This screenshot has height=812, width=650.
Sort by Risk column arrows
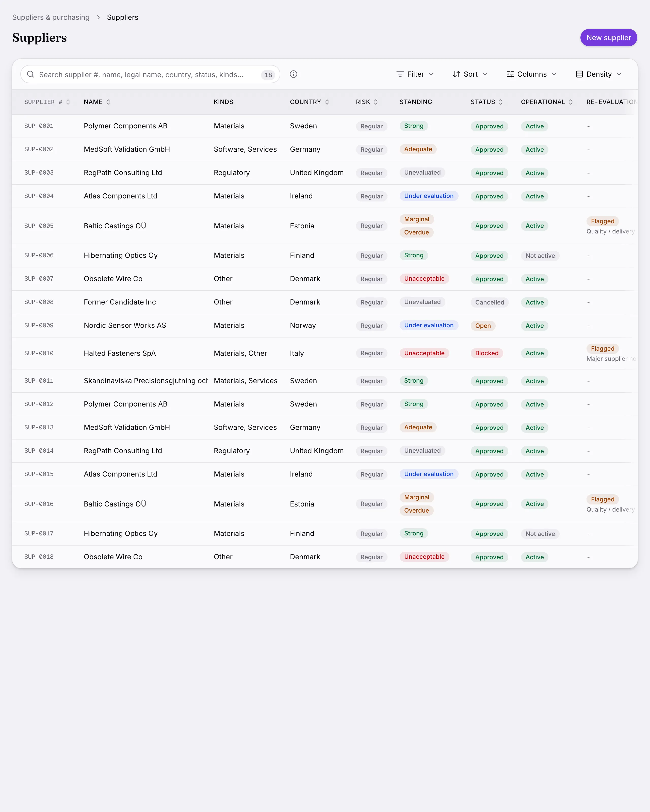point(376,102)
